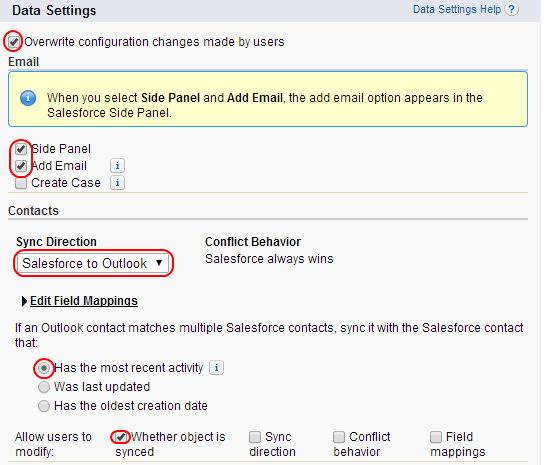Open the Sync Direction dropdown

click(x=93, y=263)
